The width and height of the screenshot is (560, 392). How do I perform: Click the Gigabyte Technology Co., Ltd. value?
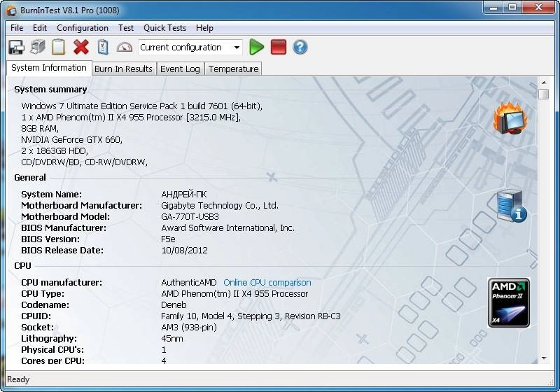pyautogui.click(x=220, y=205)
